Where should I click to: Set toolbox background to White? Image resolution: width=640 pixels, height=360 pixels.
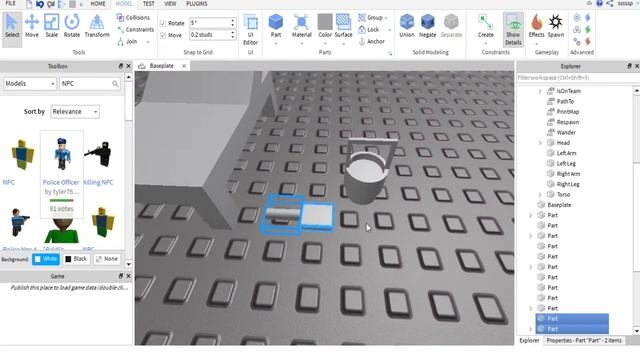click(46, 259)
